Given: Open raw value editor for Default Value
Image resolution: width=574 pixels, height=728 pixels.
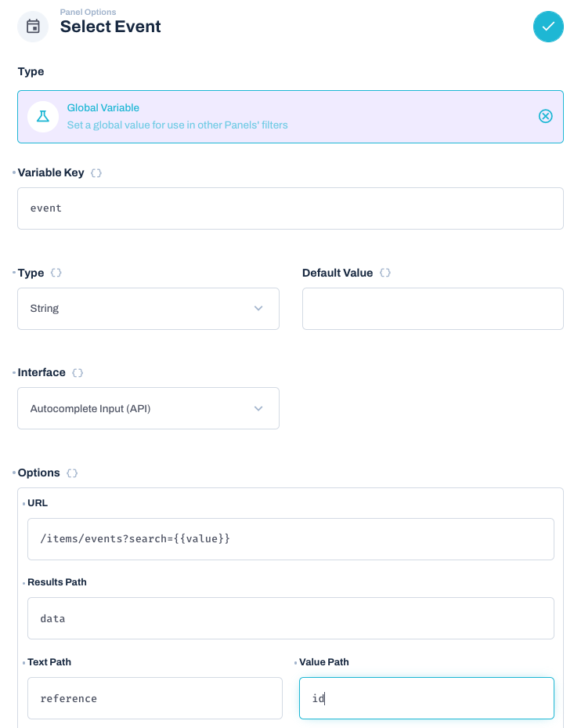Looking at the screenshot, I should tap(384, 272).
